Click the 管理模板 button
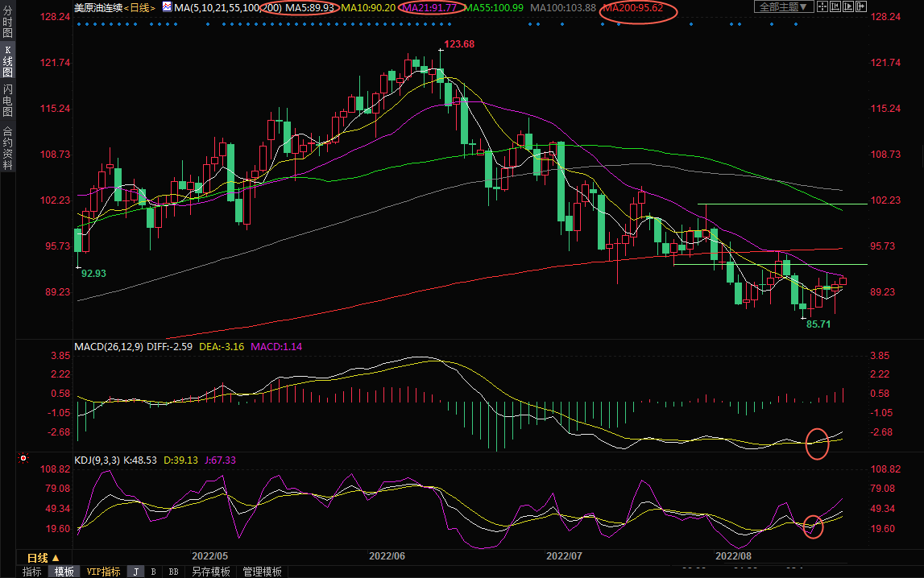This screenshot has width=924, height=578. [x=262, y=572]
